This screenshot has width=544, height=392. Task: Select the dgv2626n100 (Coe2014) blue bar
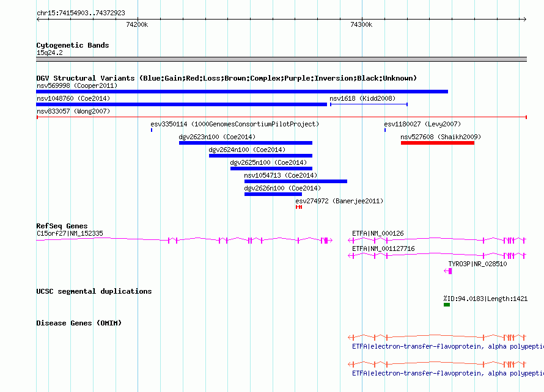[x=273, y=194]
